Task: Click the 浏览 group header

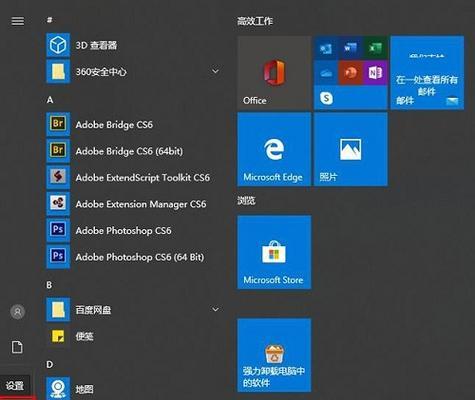Action: click(x=246, y=200)
